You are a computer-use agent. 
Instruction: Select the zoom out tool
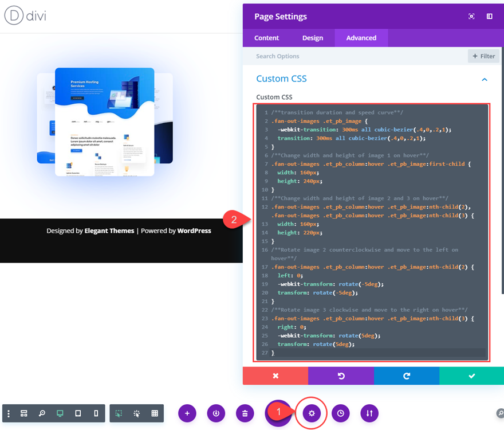(x=41, y=413)
